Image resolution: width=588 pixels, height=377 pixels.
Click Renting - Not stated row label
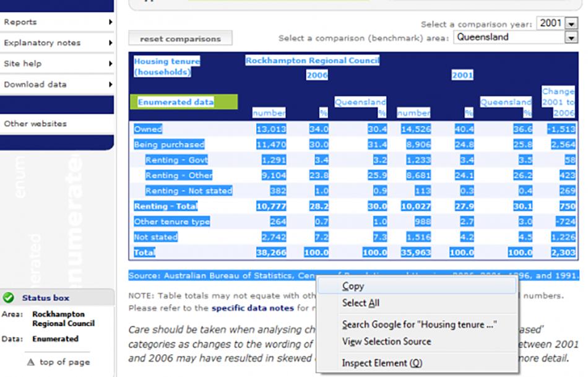[x=189, y=191]
